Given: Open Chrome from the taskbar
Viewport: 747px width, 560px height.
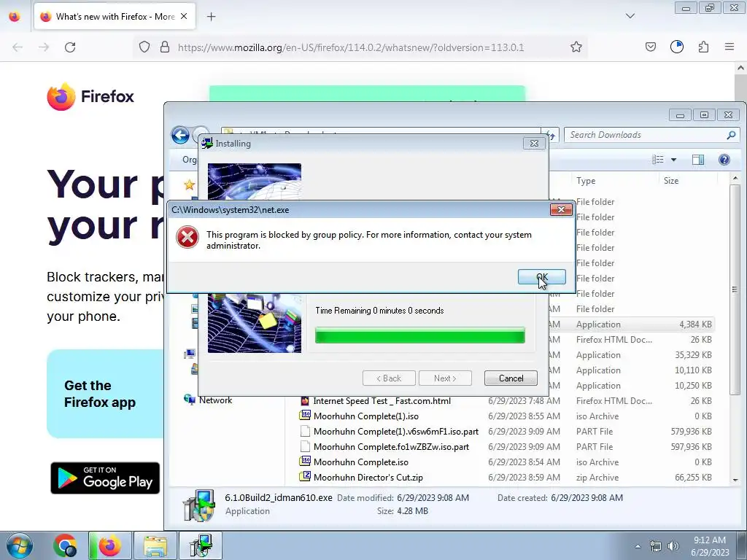Looking at the screenshot, I should click(64, 545).
